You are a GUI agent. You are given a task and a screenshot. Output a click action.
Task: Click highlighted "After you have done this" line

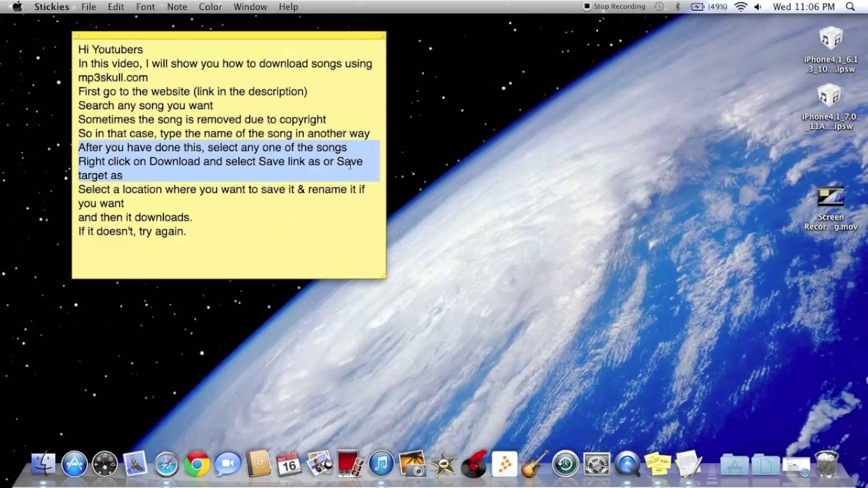212,147
